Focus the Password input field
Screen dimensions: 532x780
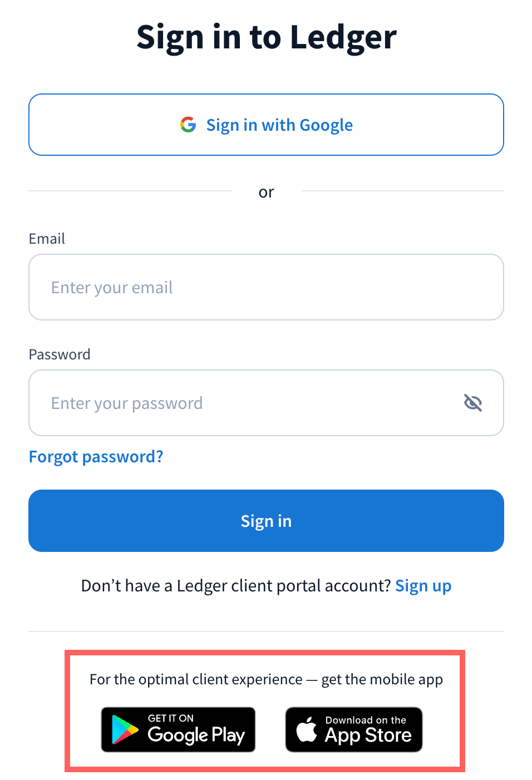[x=245, y=403]
